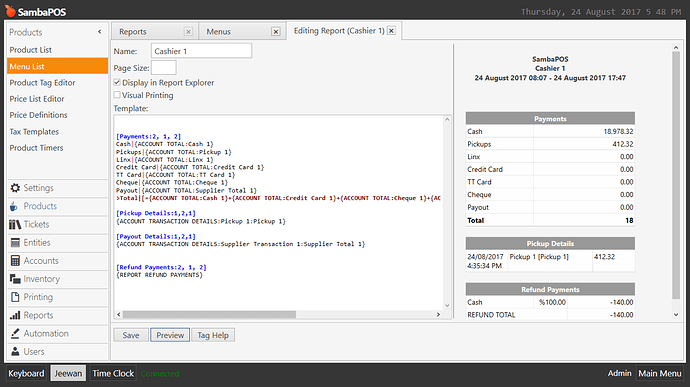Viewport: 690px width, 387px height.
Task: Click the Page Size input field
Action: click(164, 68)
